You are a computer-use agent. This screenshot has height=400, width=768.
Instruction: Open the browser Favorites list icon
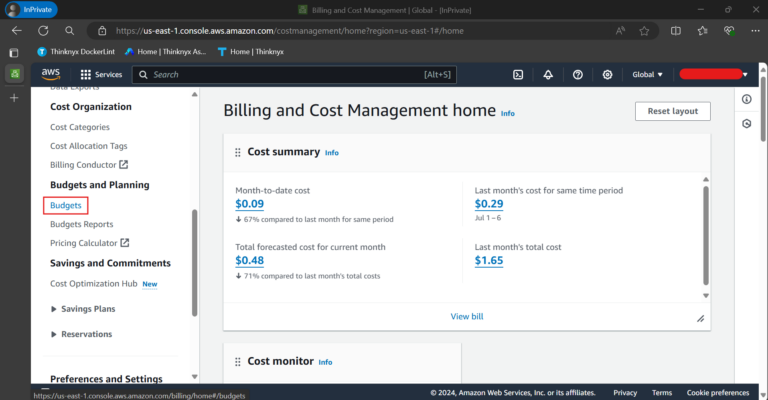tap(702, 31)
